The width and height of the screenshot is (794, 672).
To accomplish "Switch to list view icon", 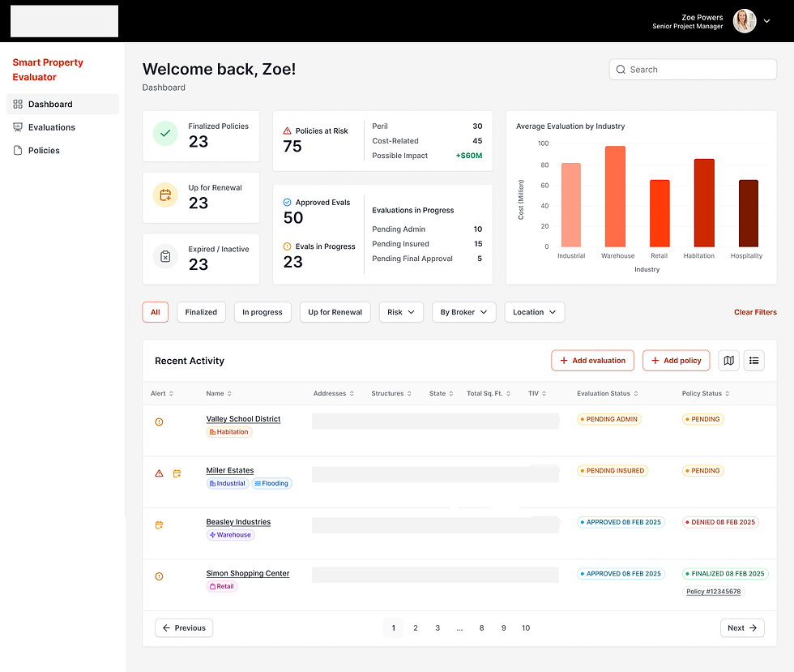I will [x=754, y=361].
